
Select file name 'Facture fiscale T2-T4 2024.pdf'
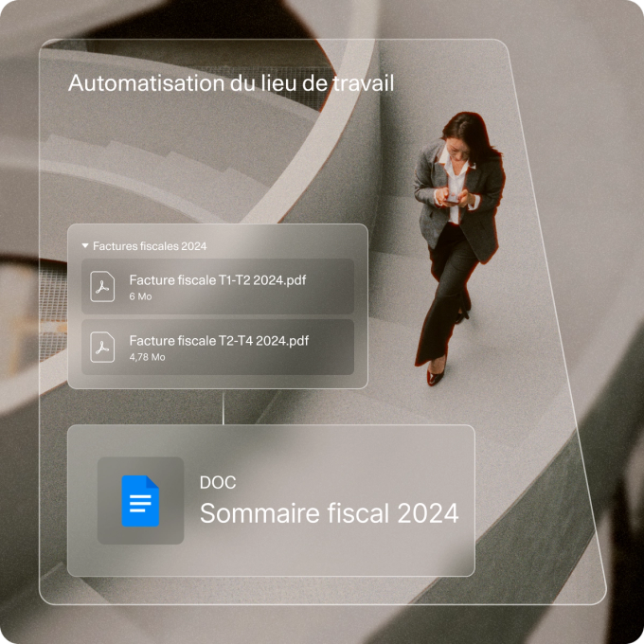[x=219, y=341]
